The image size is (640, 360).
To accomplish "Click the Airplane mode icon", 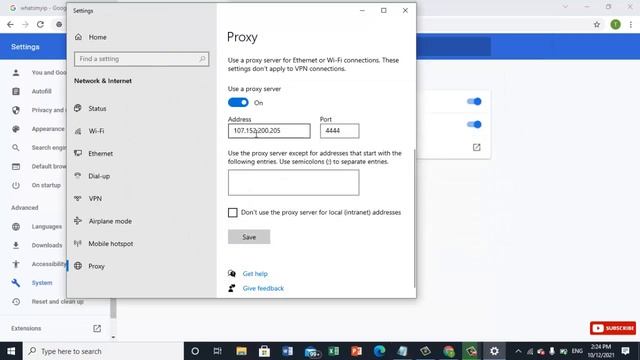I will coord(78,221).
